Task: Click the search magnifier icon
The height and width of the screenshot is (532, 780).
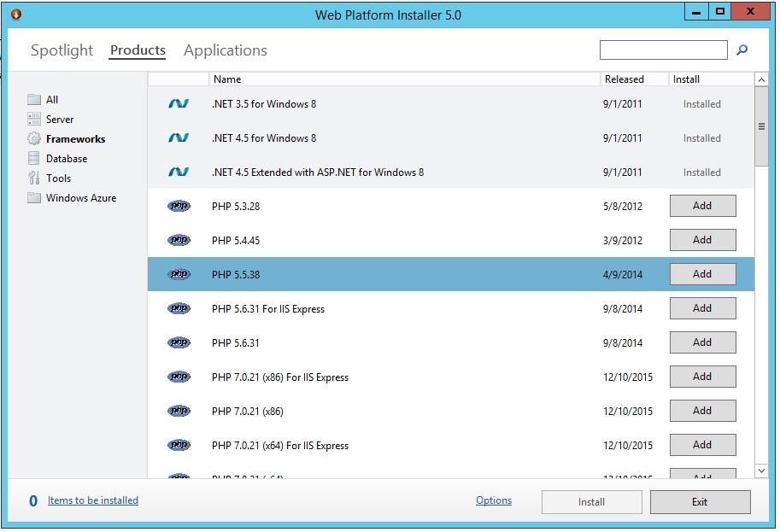Action: pyautogui.click(x=742, y=50)
